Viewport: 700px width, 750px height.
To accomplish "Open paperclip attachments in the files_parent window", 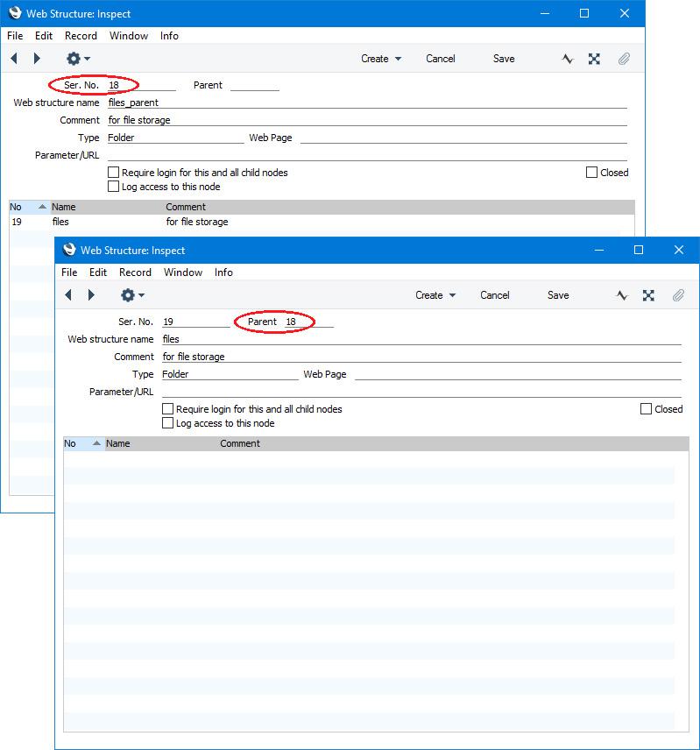I will (x=624, y=59).
